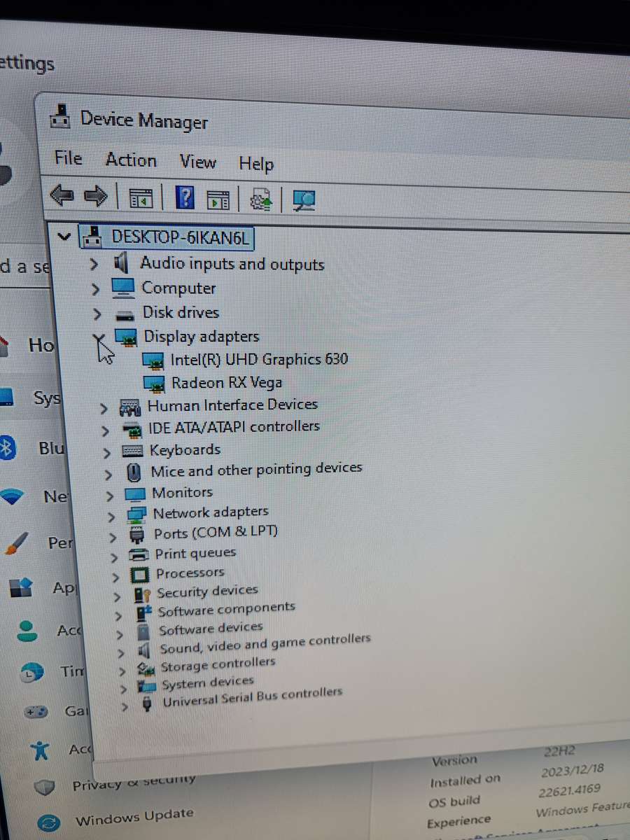Click the Show/Hide console tree icon
The width and height of the screenshot is (630, 840).
coord(142,198)
